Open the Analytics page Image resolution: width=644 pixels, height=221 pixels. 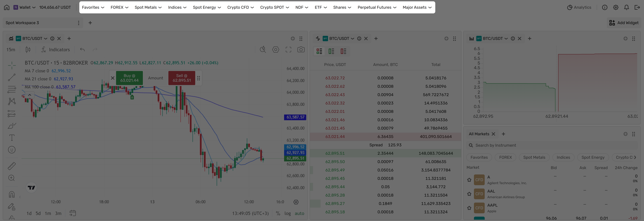point(579,7)
